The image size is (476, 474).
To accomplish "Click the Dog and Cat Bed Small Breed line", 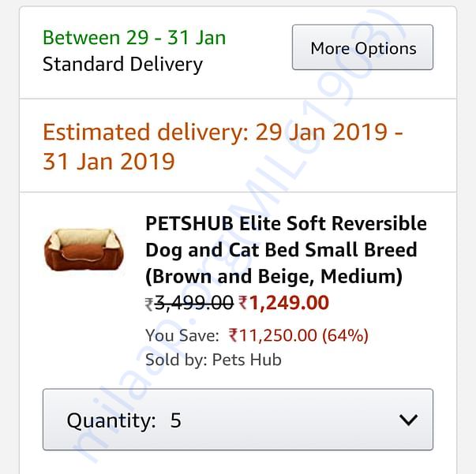I will (x=281, y=250).
